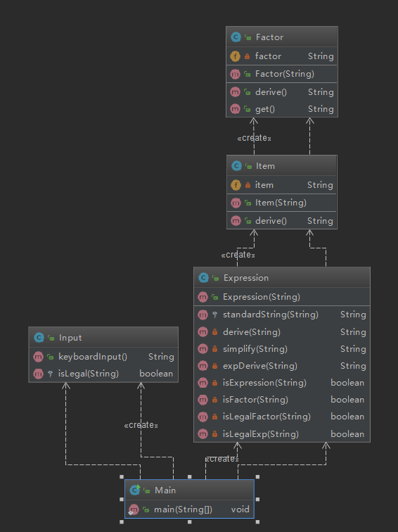Click the method icon beside isLegal(String)
This screenshot has height=532, width=398.
38,374
